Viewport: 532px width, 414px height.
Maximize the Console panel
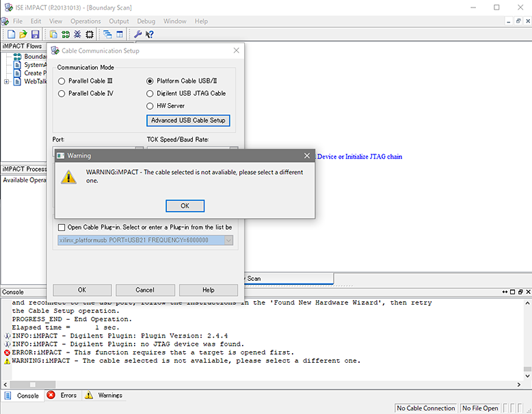(x=512, y=292)
